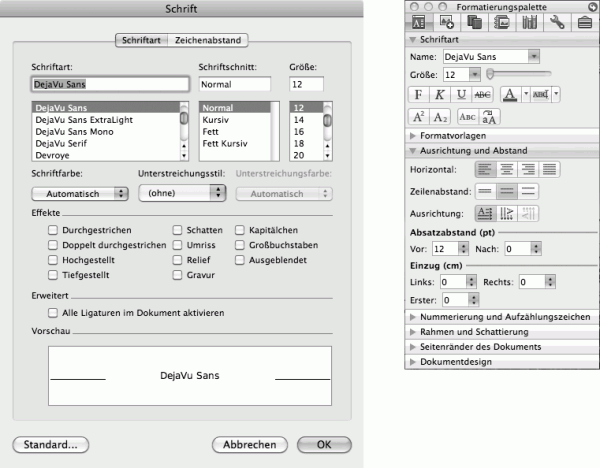Expand Rahmen und Schattierung section
Screen dimensions: 600x468
point(412,332)
